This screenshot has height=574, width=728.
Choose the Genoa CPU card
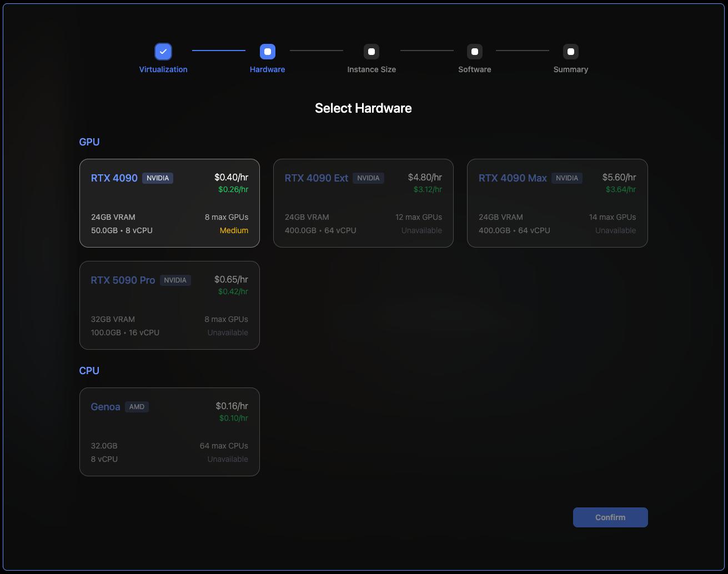tap(169, 432)
